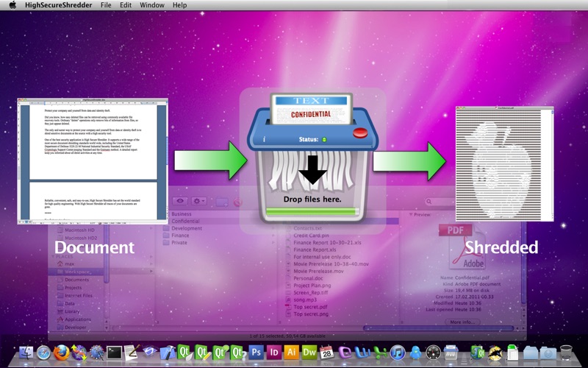The height and width of the screenshot is (368, 588).
Task: Collapse the PLACES section triangle in sidebar
Action: (x=53, y=256)
